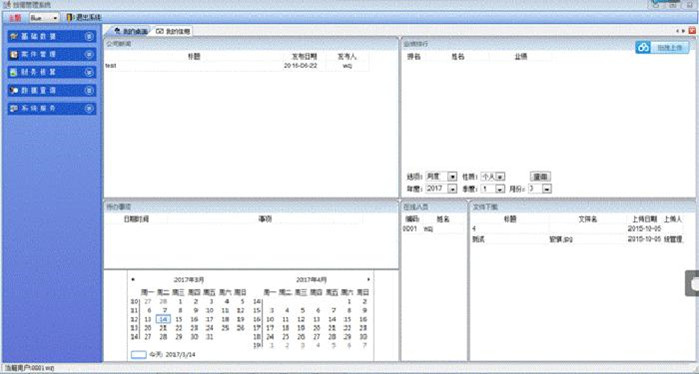Open the 选项 dropdown showing 月度

coord(441,176)
